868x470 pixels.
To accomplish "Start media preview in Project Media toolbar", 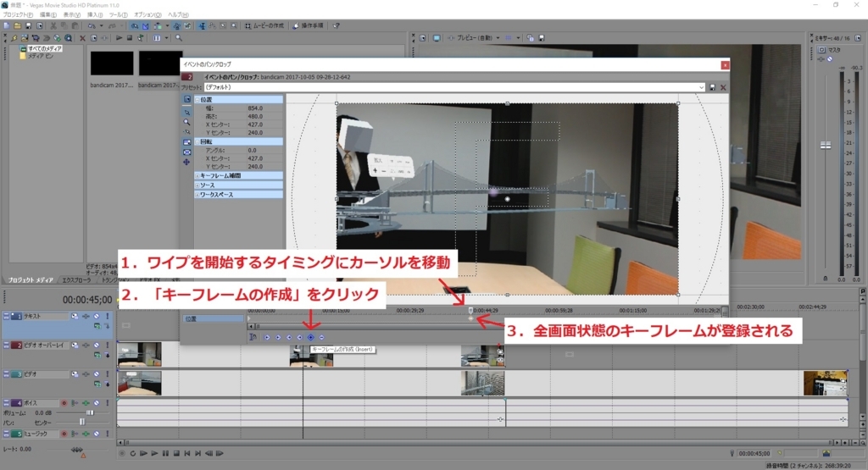I will (119, 38).
